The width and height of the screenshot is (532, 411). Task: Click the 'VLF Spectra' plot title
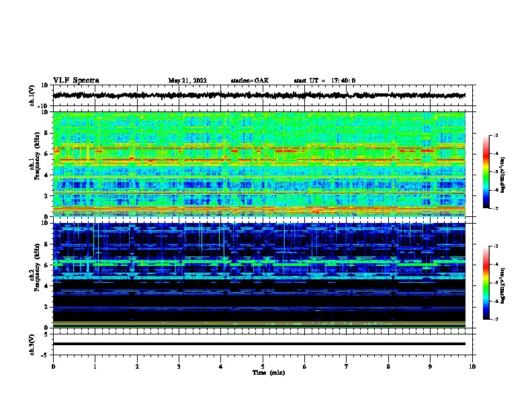click(76, 81)
